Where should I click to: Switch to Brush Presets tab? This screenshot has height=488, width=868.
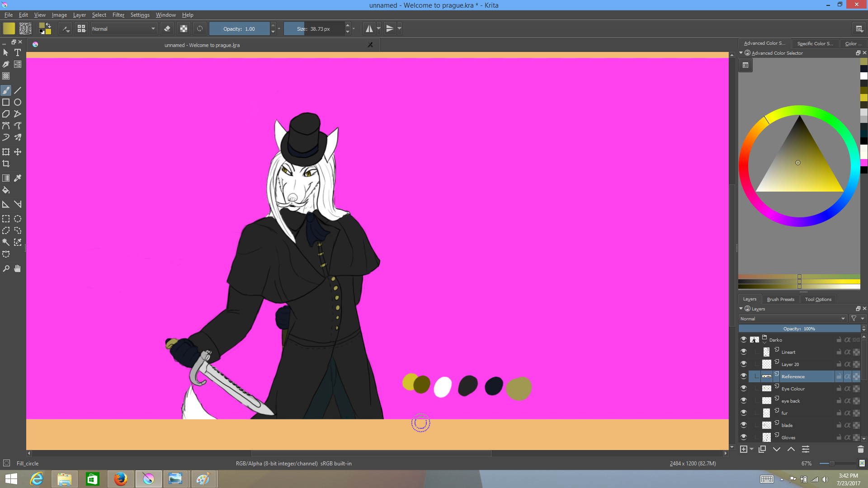[x=780, y=299]
